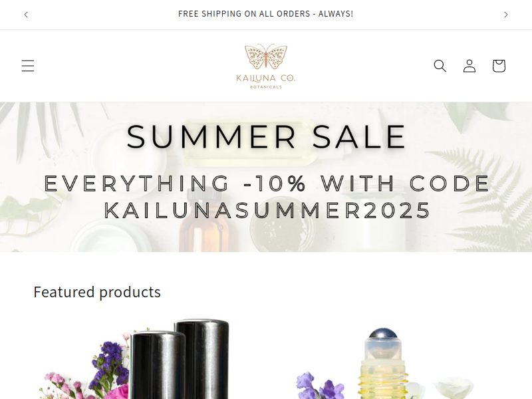Viewport: 532px width, 399px height.
Task: Show previous announcement with left arrow
Action: (x=26, y=15)
